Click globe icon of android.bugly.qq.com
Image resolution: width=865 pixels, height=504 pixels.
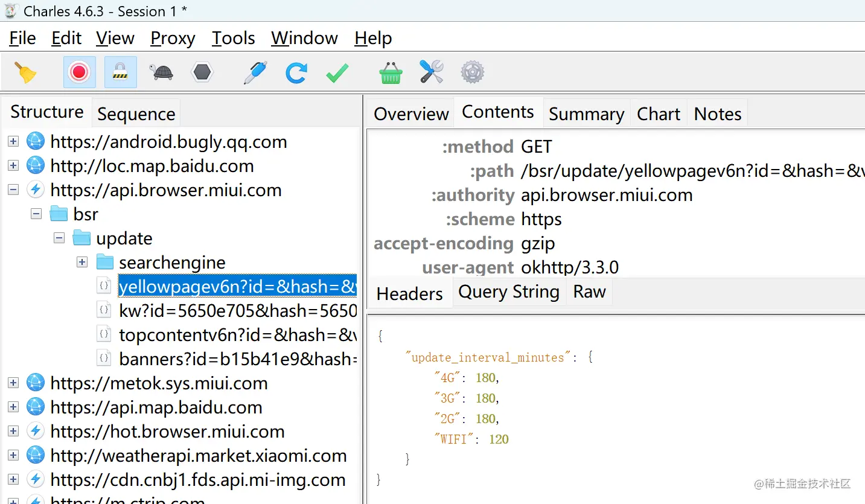click(36, 142)
